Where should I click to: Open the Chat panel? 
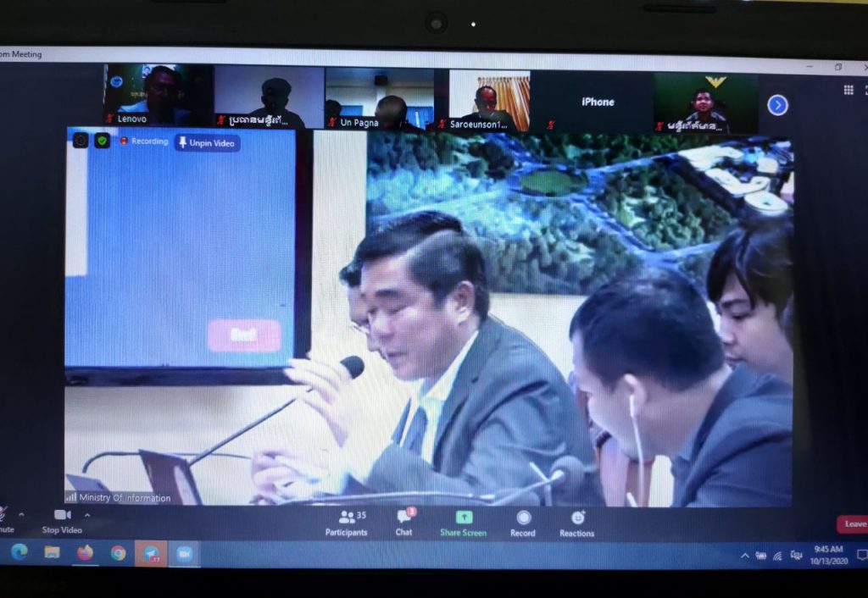[404, 518]
